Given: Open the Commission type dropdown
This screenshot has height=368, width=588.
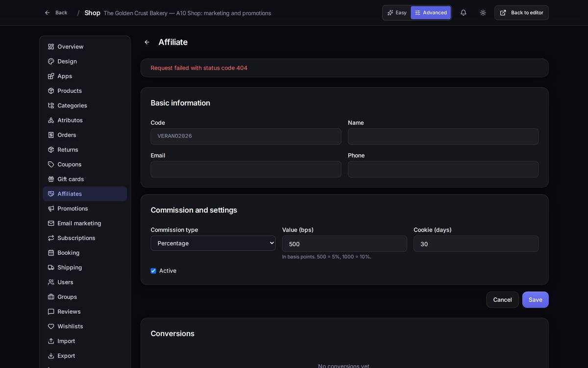Looking at the screenshot, I should tap(213, 243).
